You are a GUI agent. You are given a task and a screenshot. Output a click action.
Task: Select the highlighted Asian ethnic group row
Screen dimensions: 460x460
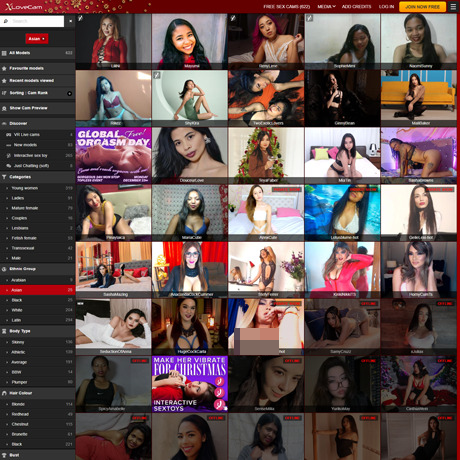tap(37, 290)
